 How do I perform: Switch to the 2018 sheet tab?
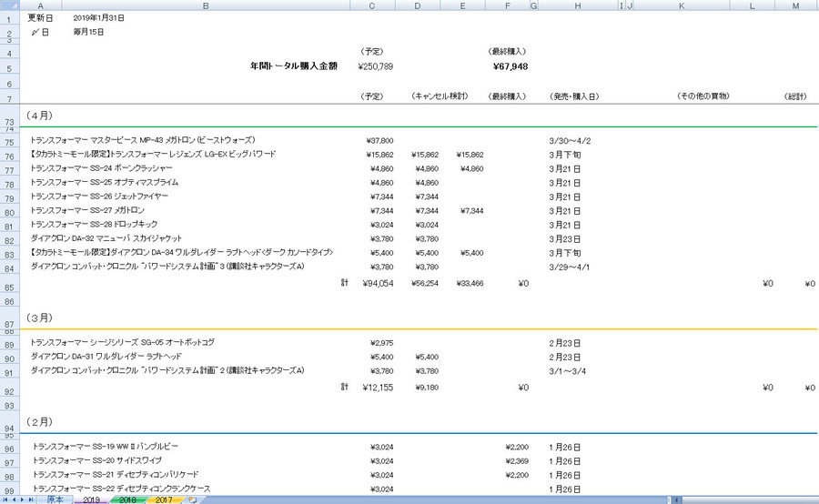click(127, 499)
